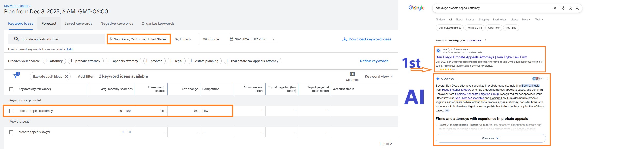Open AI Overview three-dot options menu
The width and height of the screenshot is (644, 149).
pos(548,79)
